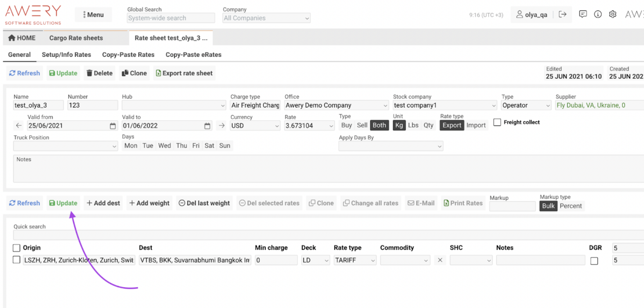This screenshot has height=308, width=644.
Task: Check the select-all box beside Origin
Action: click(17, 248)
